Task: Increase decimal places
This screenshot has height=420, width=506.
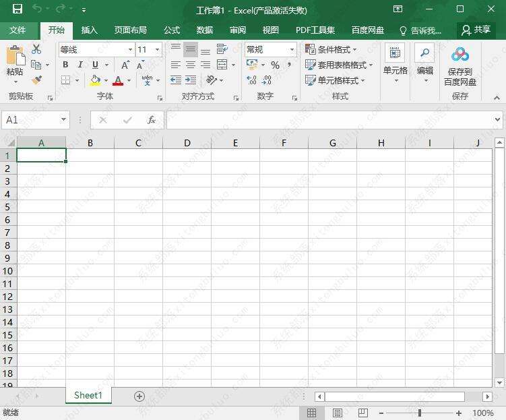Action: pyautogui.click(x=251, y=80)
